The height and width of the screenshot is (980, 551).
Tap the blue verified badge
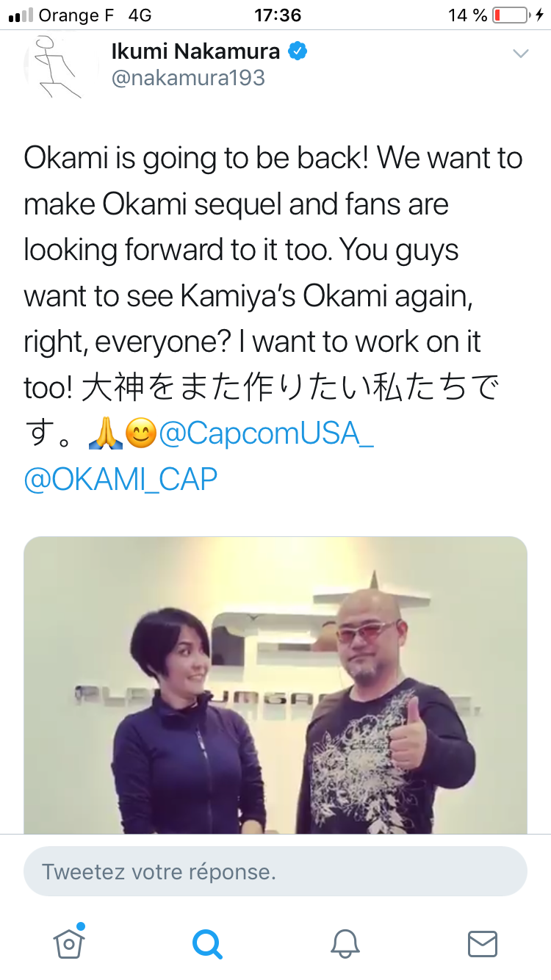(298, 51)
